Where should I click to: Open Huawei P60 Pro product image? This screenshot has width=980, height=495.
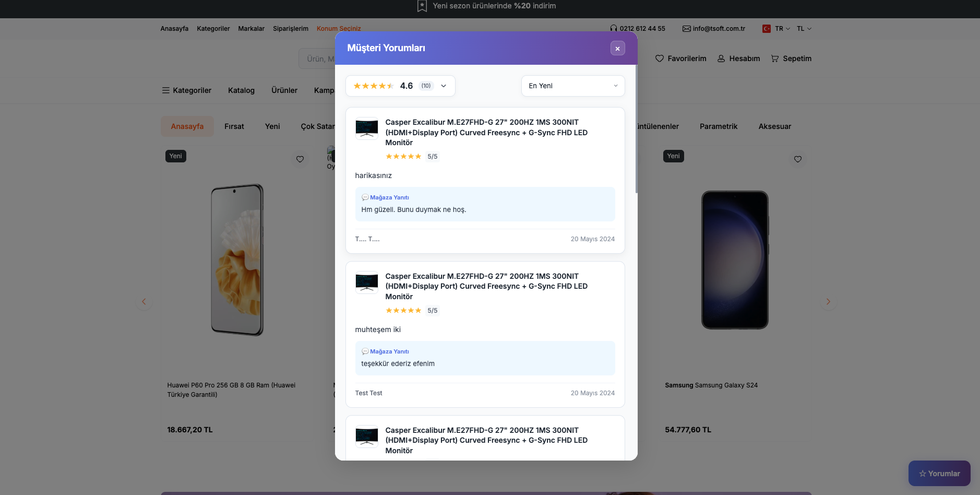click(237, 260)
